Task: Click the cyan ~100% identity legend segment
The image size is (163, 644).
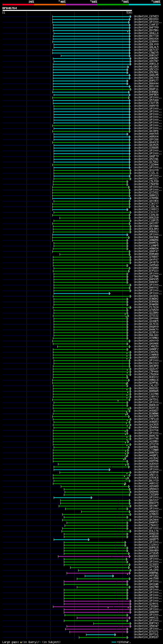Action: pyautogui.click(x=145, y=5)
